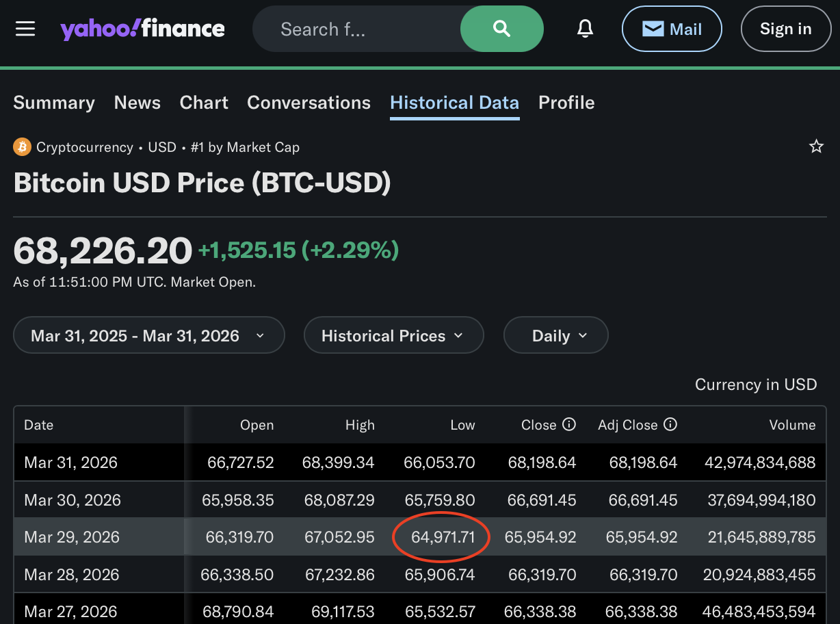Go to the Conversations tab
The image size is (840, 624).
[309, 103]
